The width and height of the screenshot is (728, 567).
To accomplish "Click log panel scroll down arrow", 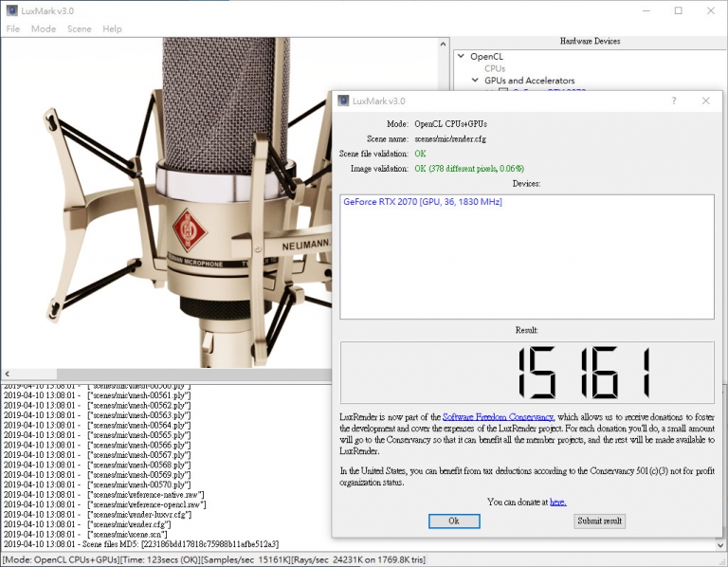I will (x=720, y=545).
